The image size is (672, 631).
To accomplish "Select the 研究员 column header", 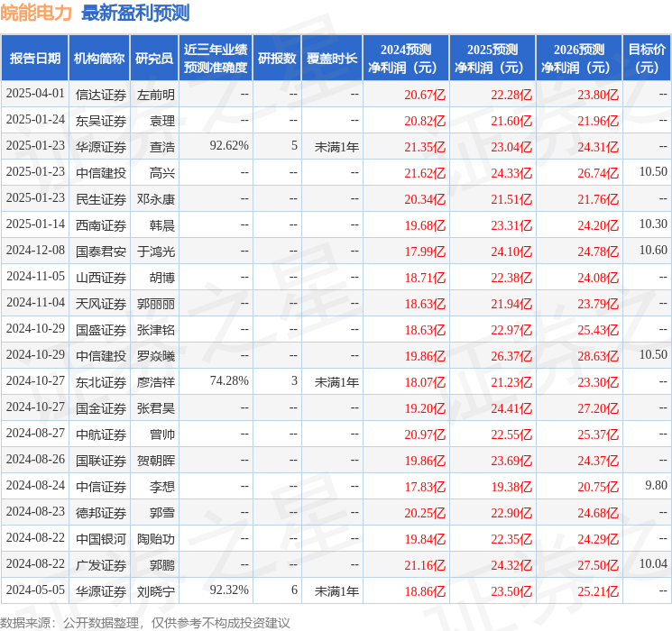I will pyautogui.click(x=154, y=59).
